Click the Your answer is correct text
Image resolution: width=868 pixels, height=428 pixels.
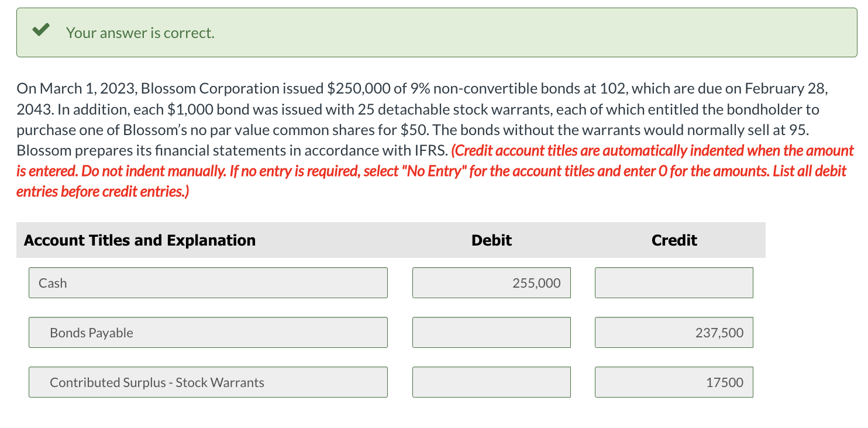tap(140, 33)
